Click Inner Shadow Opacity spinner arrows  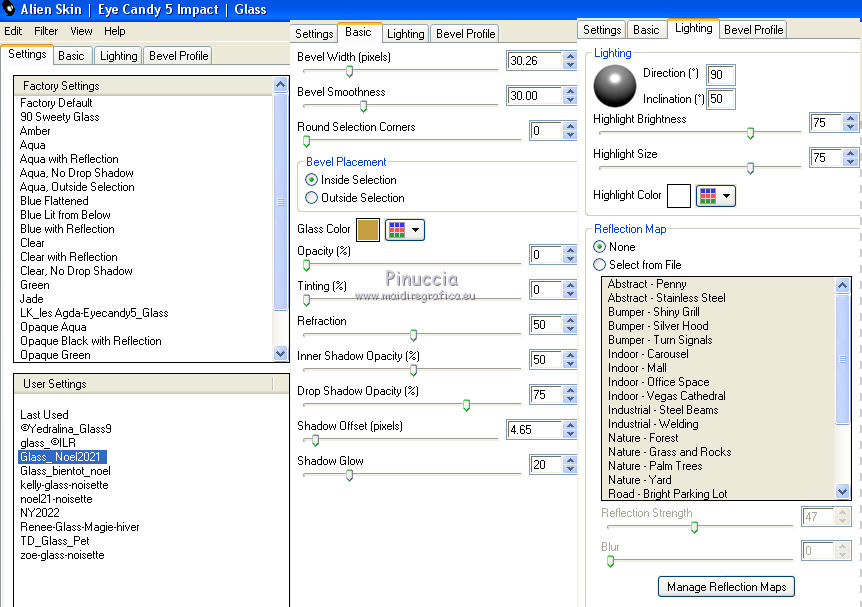[x=570, y=360]
